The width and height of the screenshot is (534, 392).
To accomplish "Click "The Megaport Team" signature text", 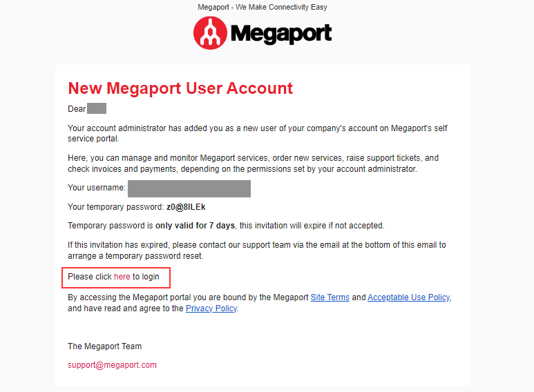I will [104, 346].
